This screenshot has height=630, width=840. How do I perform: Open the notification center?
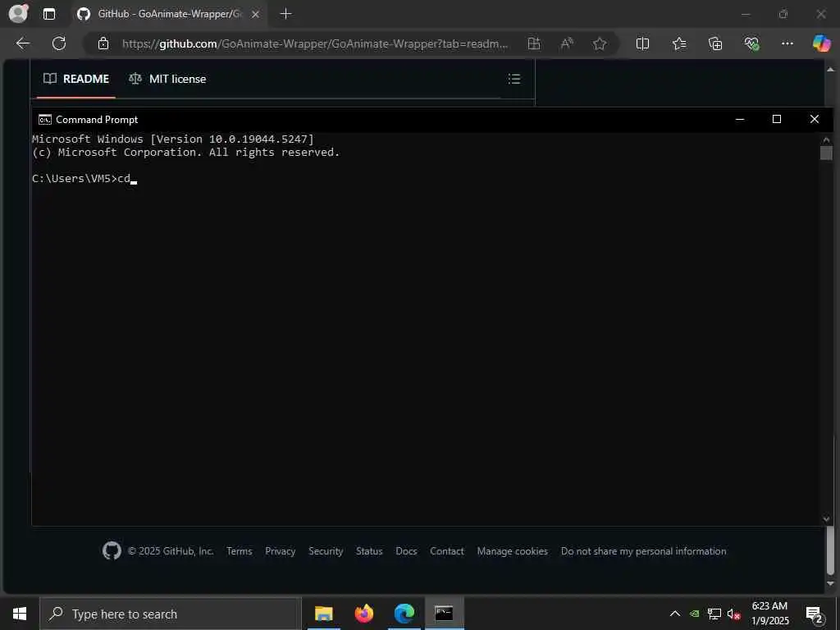814,614
